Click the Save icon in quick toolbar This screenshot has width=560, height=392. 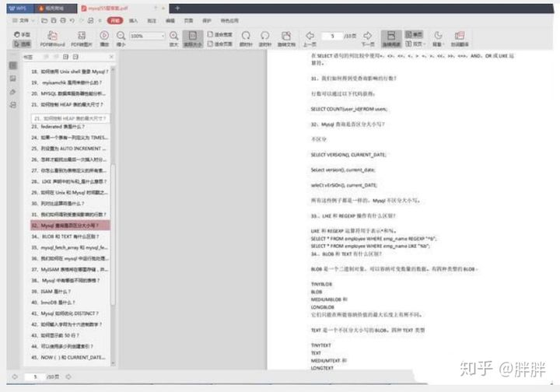pos(54,20)
